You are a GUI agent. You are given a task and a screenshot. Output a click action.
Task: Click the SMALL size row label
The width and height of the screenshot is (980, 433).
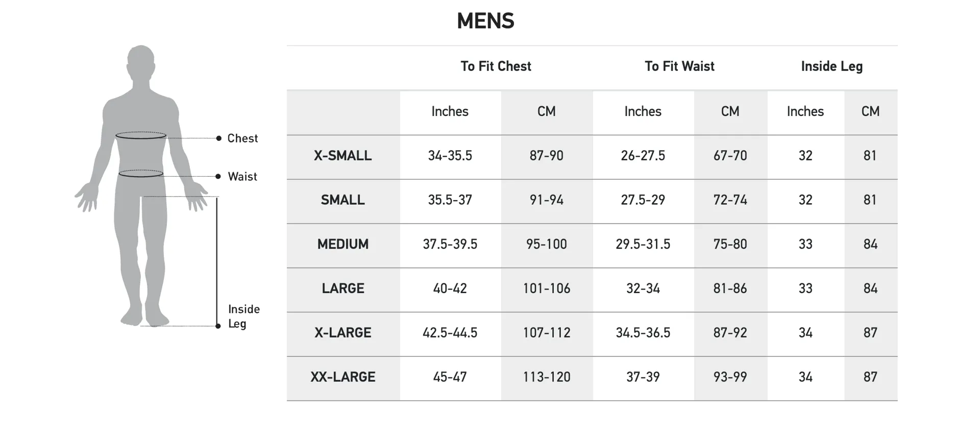(342, 200)
